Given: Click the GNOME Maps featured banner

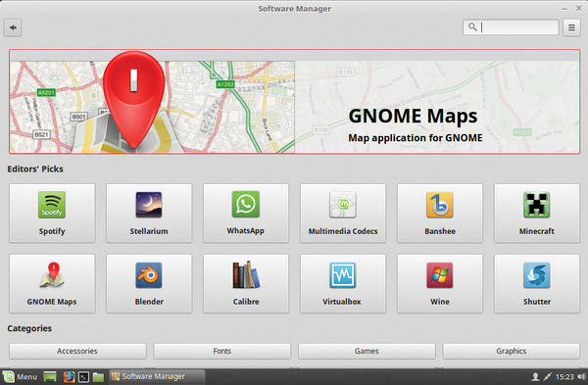Looking at the screenshot, I should [294, 102].
